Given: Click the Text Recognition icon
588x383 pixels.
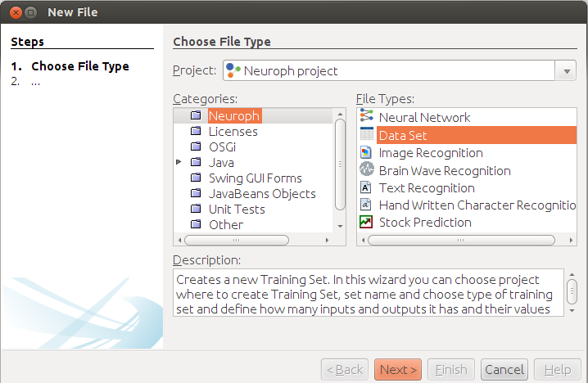Looking at the screenshot, I should coord(366,188).
